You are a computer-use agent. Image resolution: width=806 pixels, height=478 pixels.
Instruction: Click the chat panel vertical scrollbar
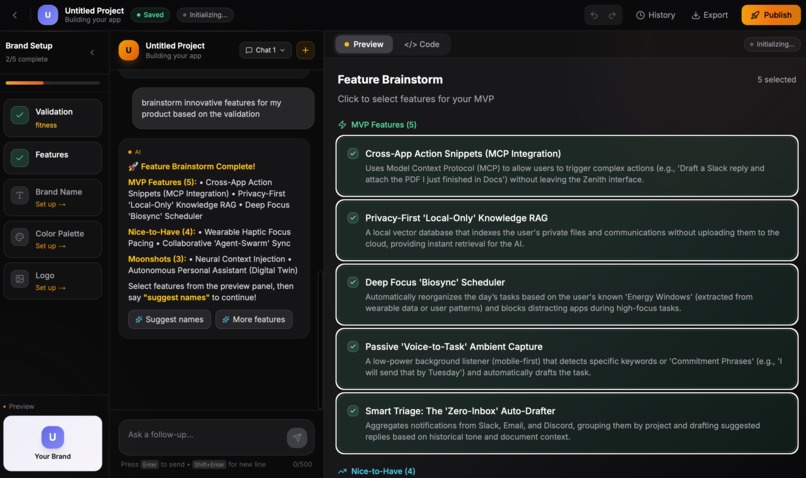click(320, 339)
